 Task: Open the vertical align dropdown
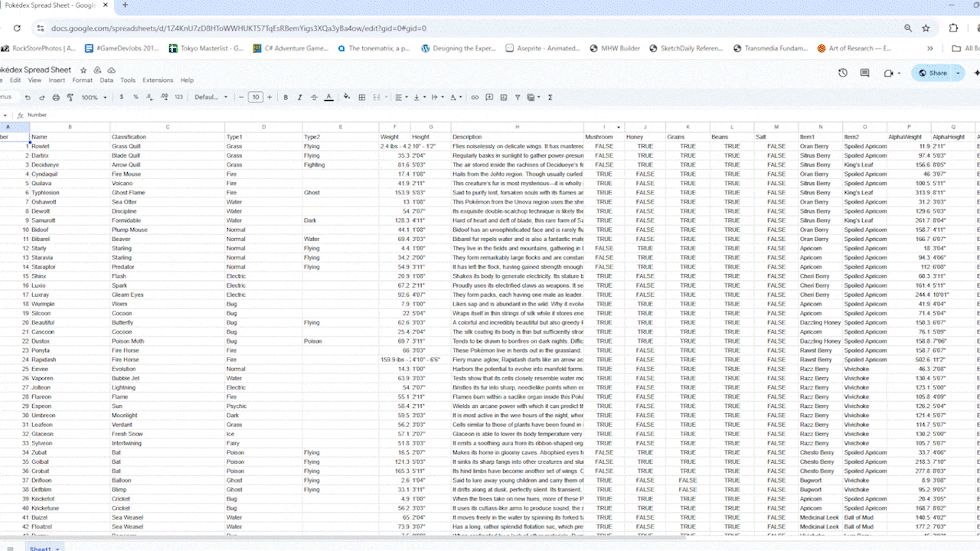[420, 97]
